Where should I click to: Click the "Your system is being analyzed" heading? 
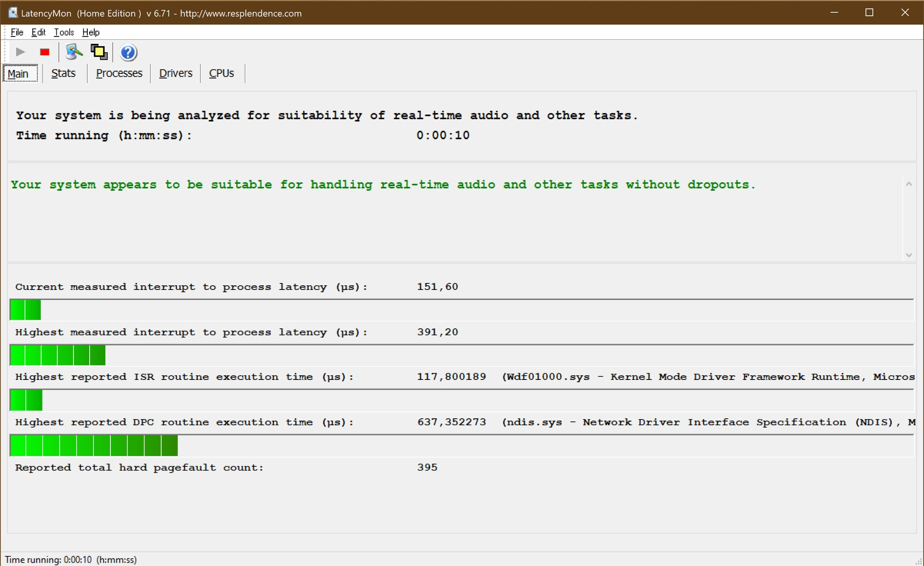327,115
